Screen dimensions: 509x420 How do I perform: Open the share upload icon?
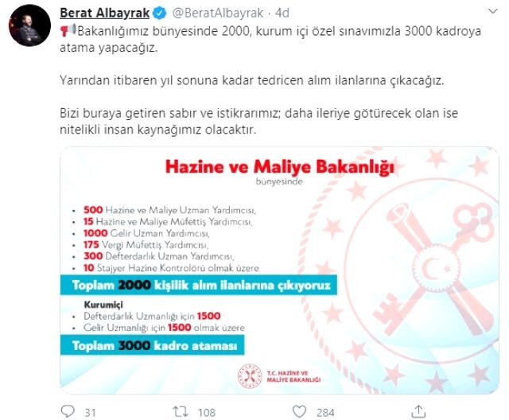coord(418,411)
